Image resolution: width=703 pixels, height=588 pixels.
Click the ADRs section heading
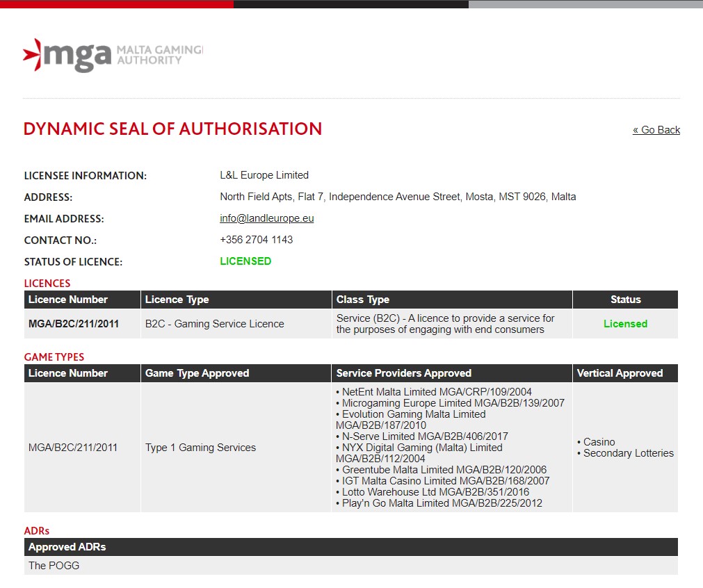[37, 530]
